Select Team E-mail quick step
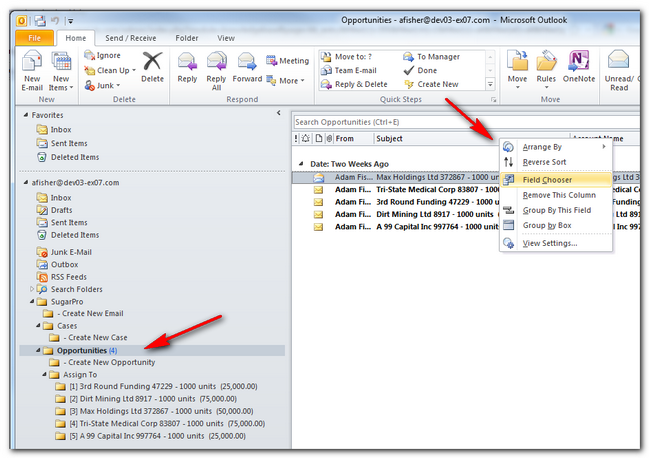 click(349, 70)
